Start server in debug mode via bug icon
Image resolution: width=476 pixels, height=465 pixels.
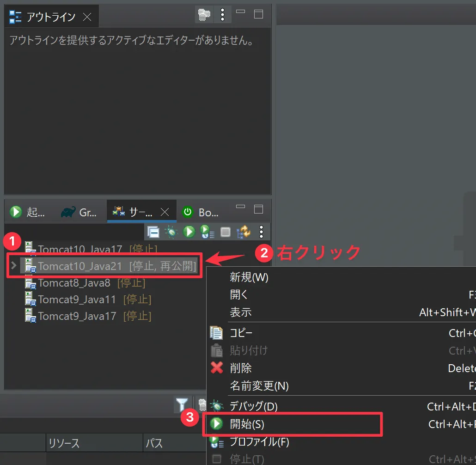pyautogui.click(x=171, y=232)
